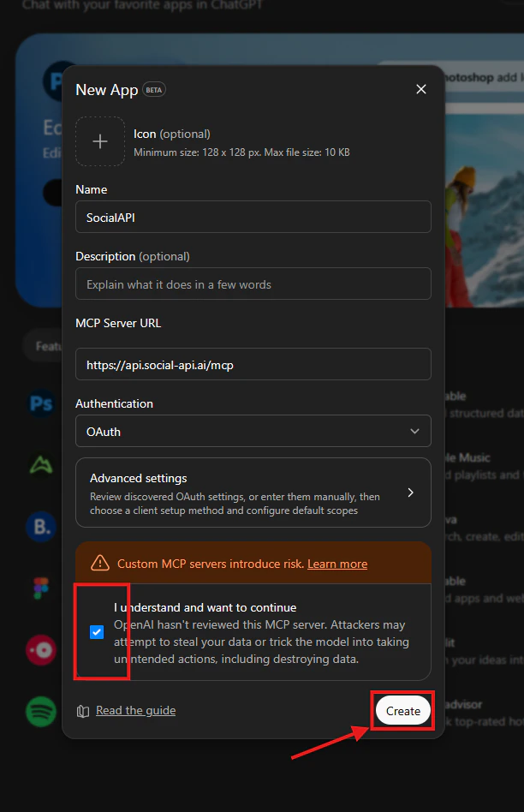The width and height of the screenshot is (524, 812).
Task: Click the plus icon to upload an app icon
Action: click(x=100, y=140)
